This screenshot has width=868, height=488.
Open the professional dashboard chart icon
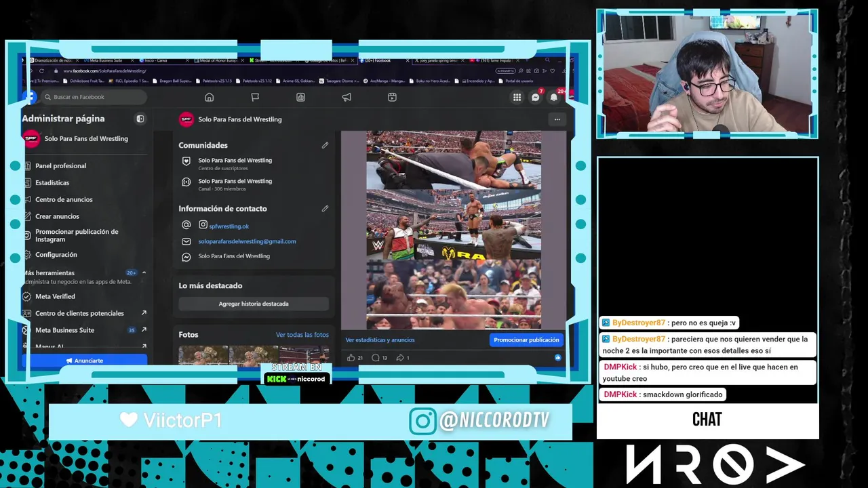coord(300,97)
